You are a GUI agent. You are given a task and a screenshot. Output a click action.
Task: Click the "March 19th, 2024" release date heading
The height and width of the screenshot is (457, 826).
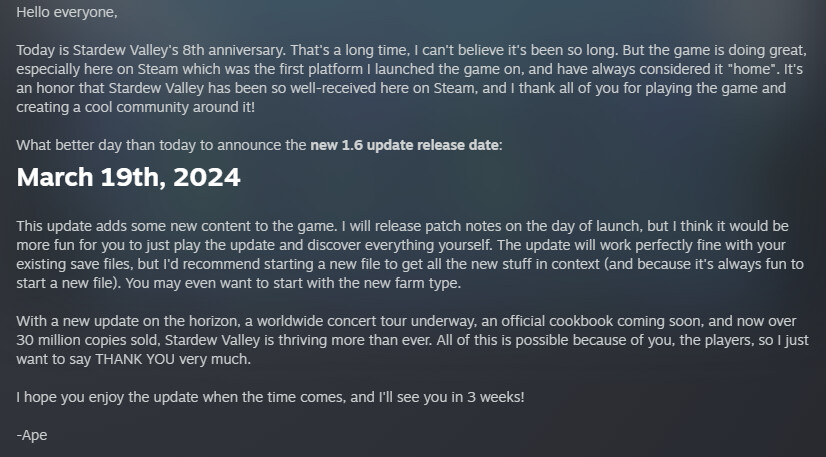(128, 177)
